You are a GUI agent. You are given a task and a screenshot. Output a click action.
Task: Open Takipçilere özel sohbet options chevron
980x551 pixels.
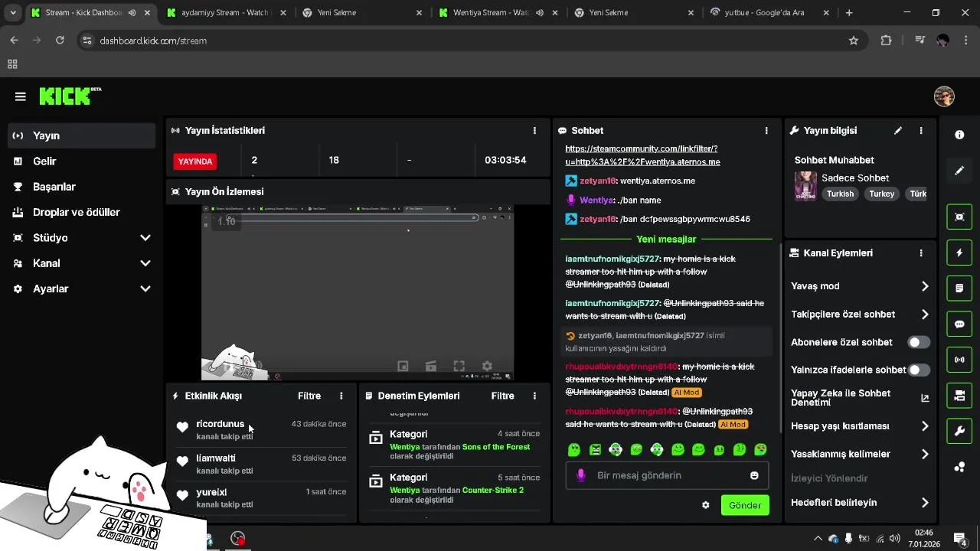[x=925, y=315]
